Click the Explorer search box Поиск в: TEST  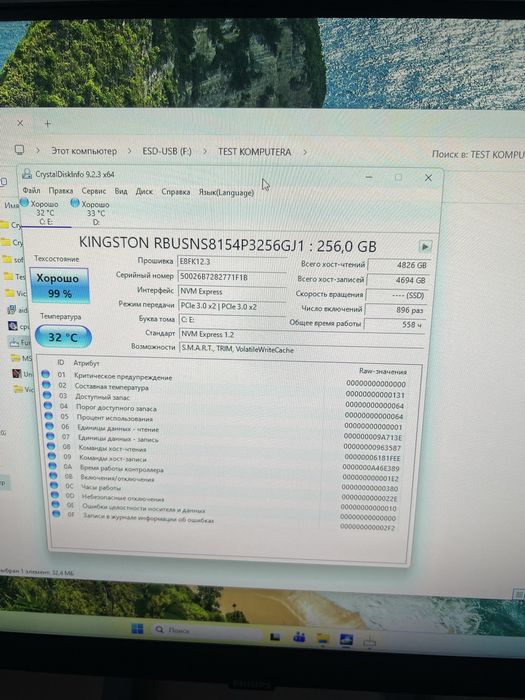pos(478,154)
